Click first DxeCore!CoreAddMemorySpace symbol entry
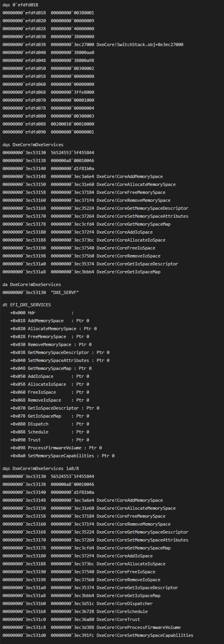The image size is (224, 644). 129,176
